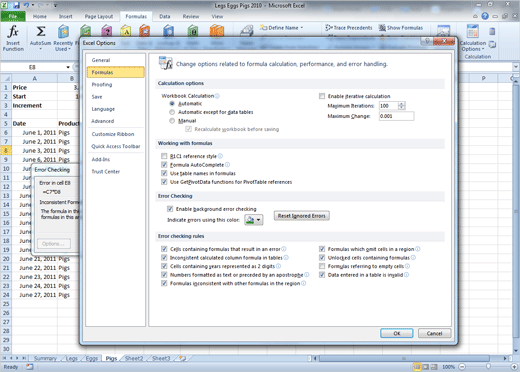Open the Recently Used functions book icon
520x372 pixels.
tap(63, 32)
